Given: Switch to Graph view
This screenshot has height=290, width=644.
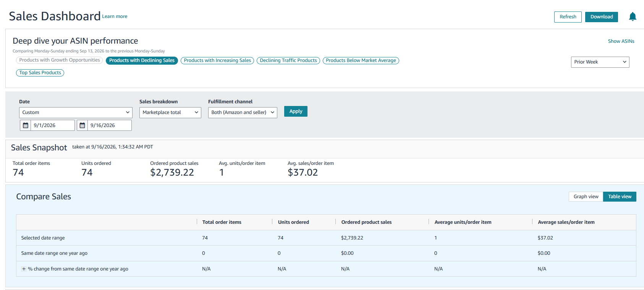Looking at the screenshot, I should click(x=586, y=197).
